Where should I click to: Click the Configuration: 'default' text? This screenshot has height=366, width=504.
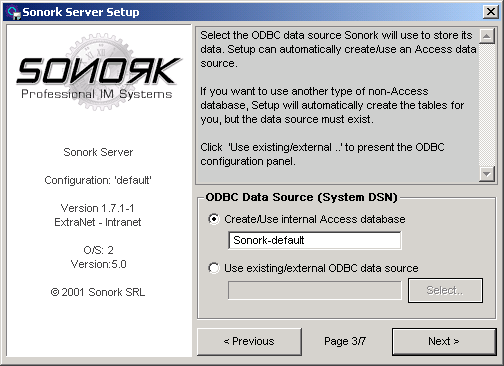[98, 180]
